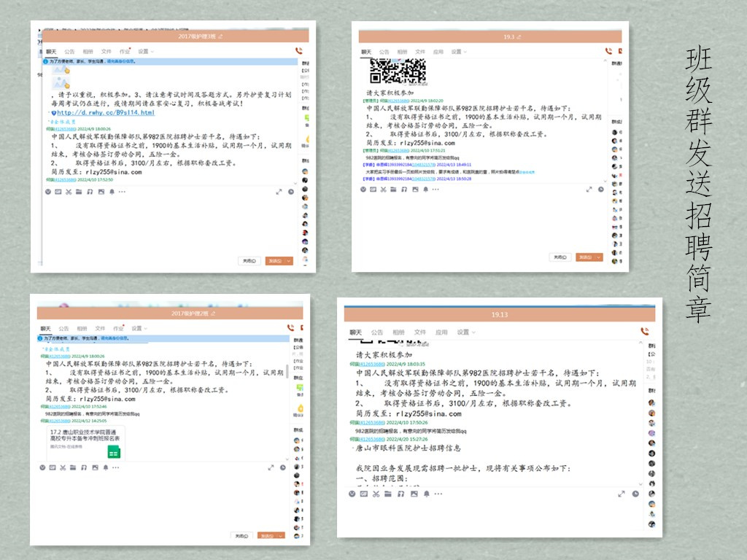Click the bell notification icon in 19.3 chat
The image size is (747, 560).
click(427, 189)
